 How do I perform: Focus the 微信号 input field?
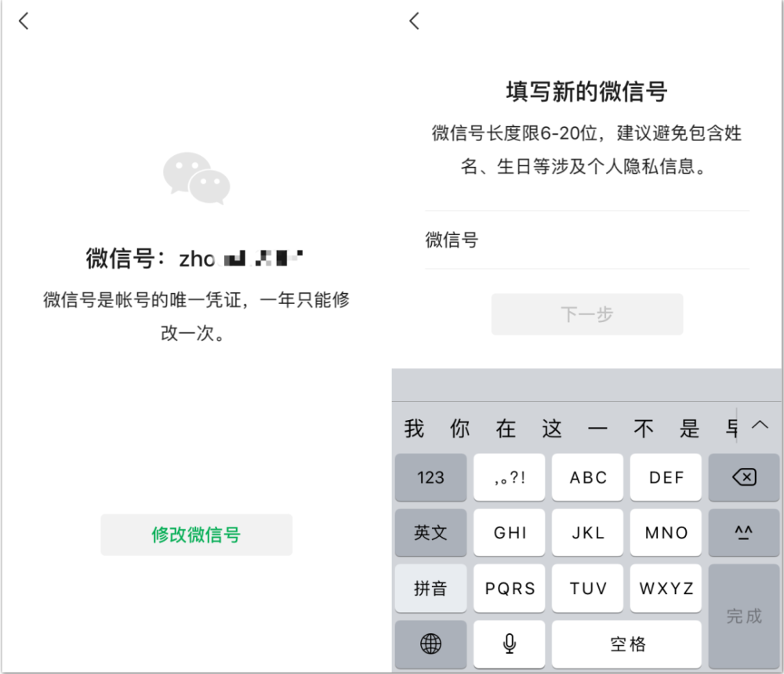click(587, 240)
